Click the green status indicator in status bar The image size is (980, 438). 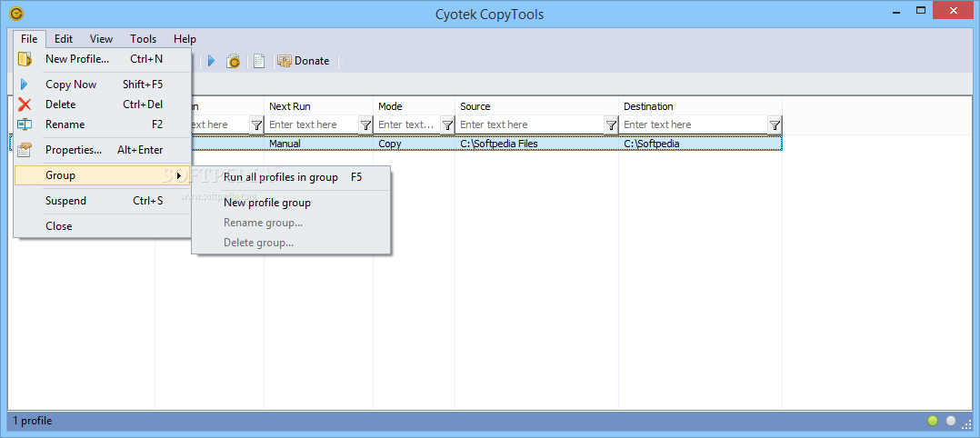point(933,421)
